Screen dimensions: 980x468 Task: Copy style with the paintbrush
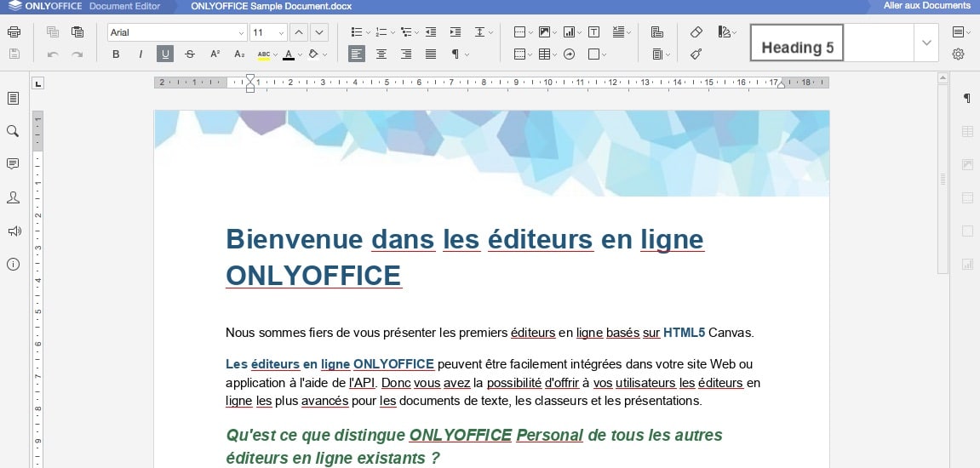click(x=696, y=54)
